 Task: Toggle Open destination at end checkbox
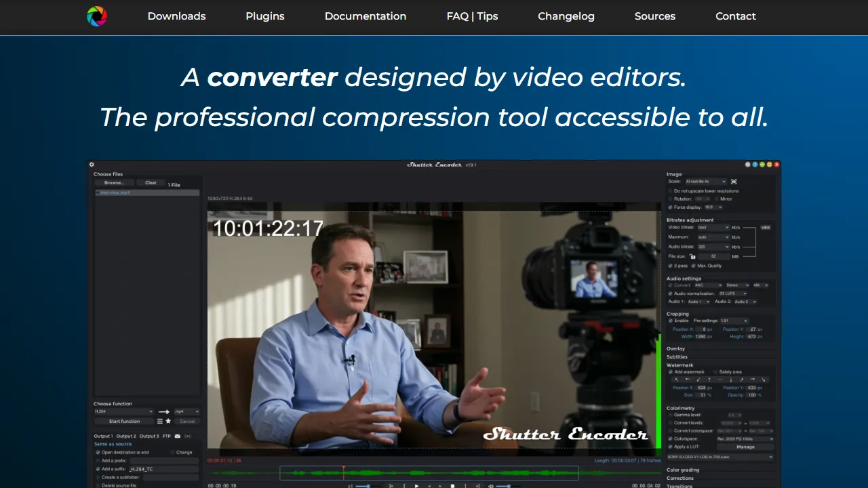pyautogui.click(x=98, y=452)
